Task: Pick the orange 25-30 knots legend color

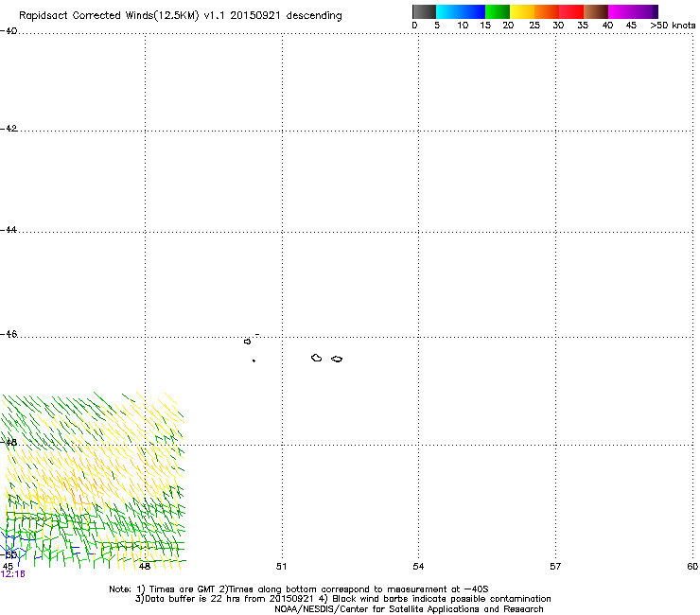Action: (x=547, y=11)
